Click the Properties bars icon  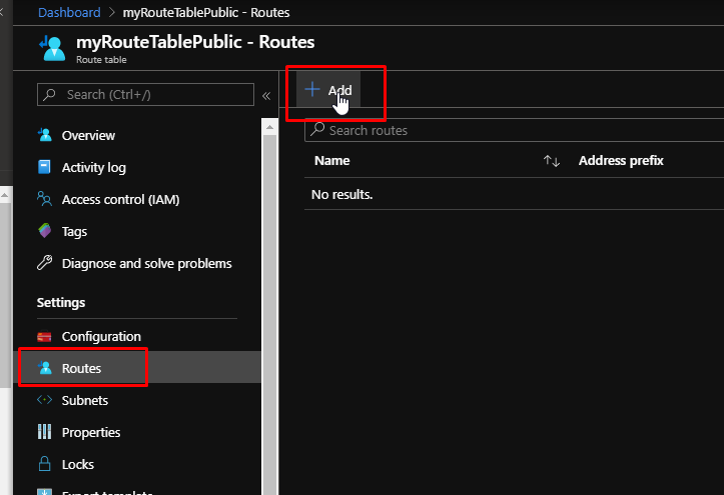coord(44,432)
